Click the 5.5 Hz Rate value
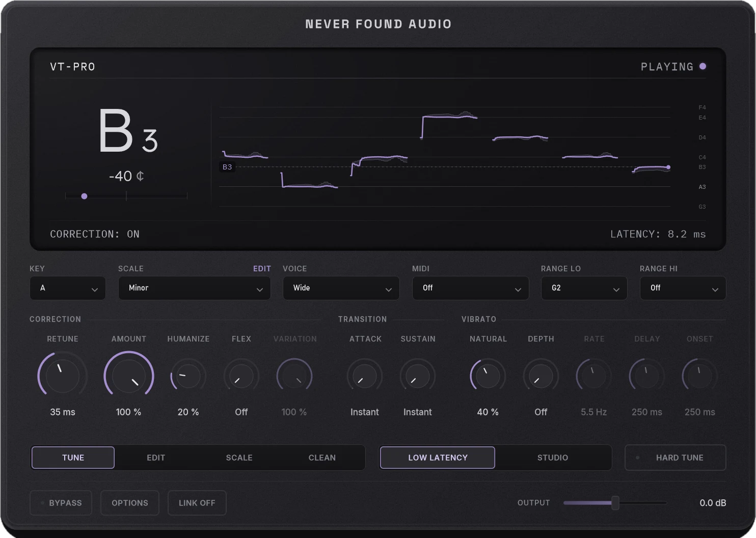Image resolution: width=756 pixels, height=538 pixels. [x=594, y=412]
